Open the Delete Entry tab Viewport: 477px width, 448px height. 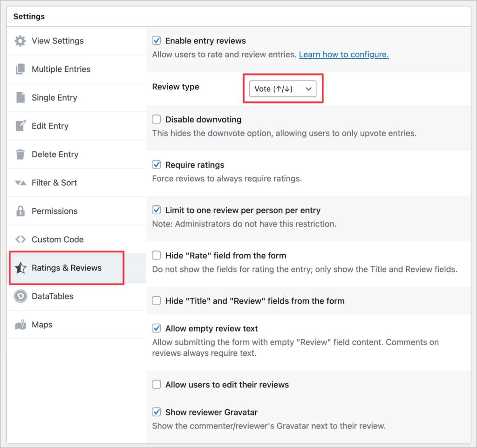[x=76, y=154]
